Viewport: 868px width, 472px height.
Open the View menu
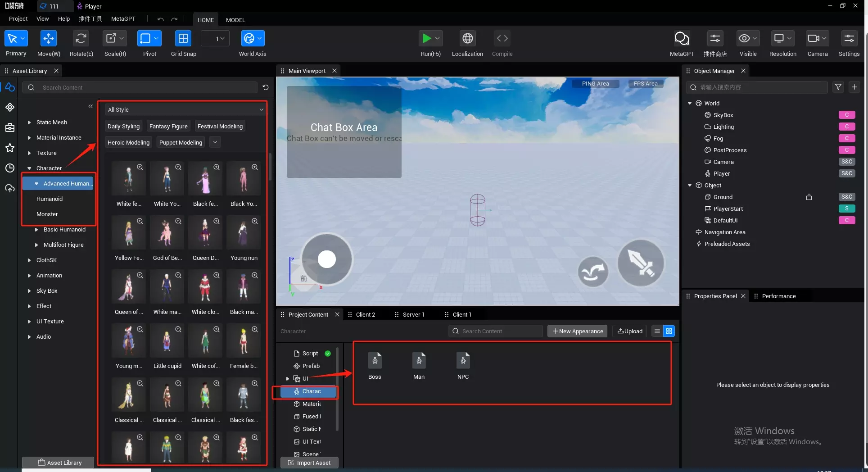point(42,19)
